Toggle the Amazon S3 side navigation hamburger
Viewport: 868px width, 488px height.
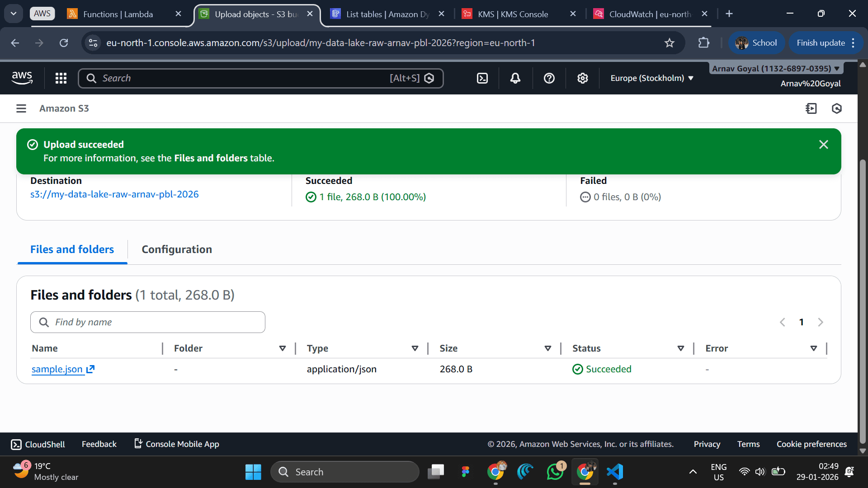coord(21,108)
